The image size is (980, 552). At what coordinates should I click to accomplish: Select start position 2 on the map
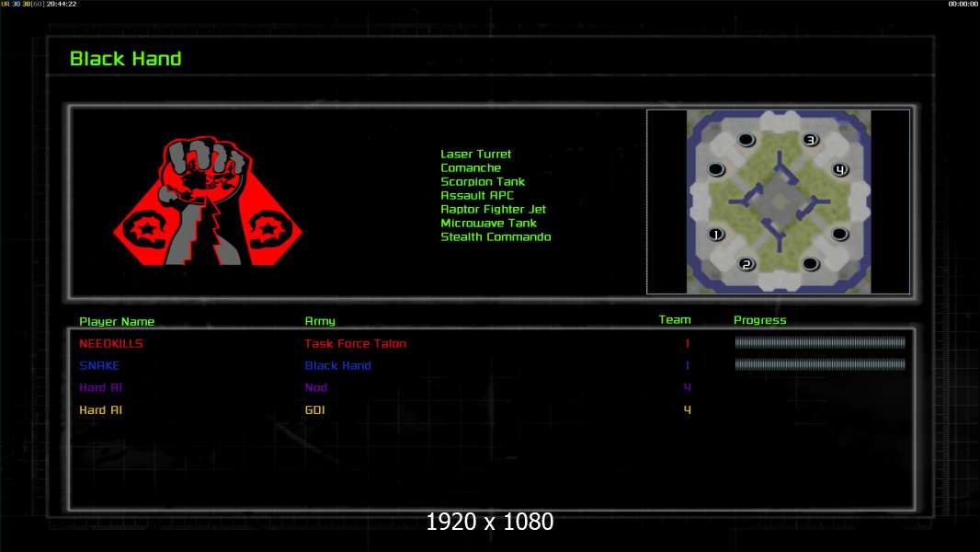pos(746,264)
